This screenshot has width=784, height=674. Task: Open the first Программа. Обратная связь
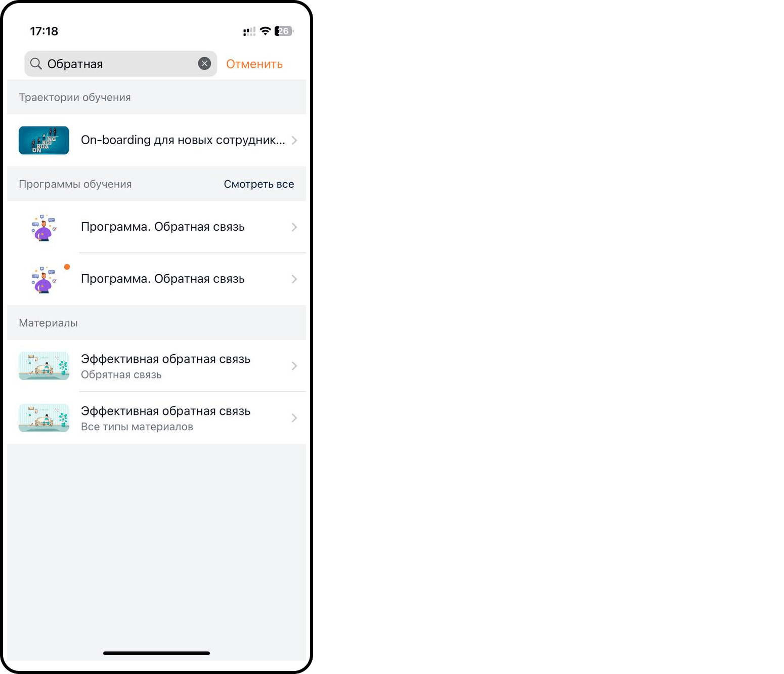[156, 227]
